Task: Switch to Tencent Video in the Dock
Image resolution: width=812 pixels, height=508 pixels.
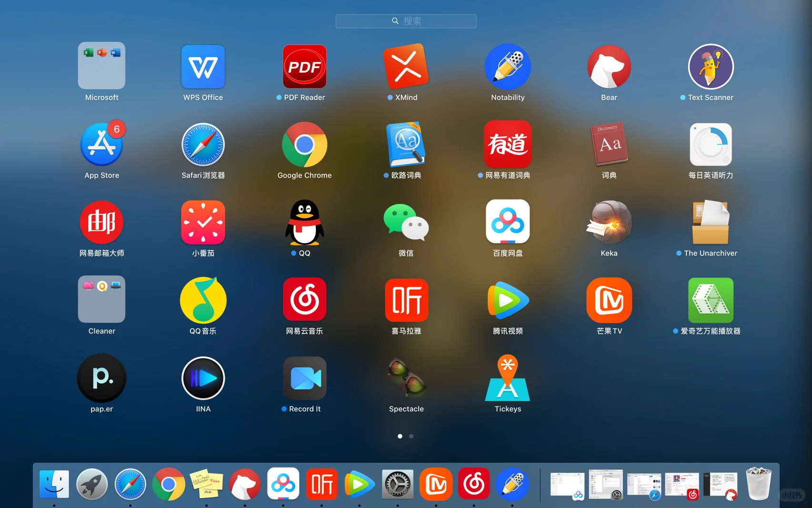Action: (x=360, y=484)
